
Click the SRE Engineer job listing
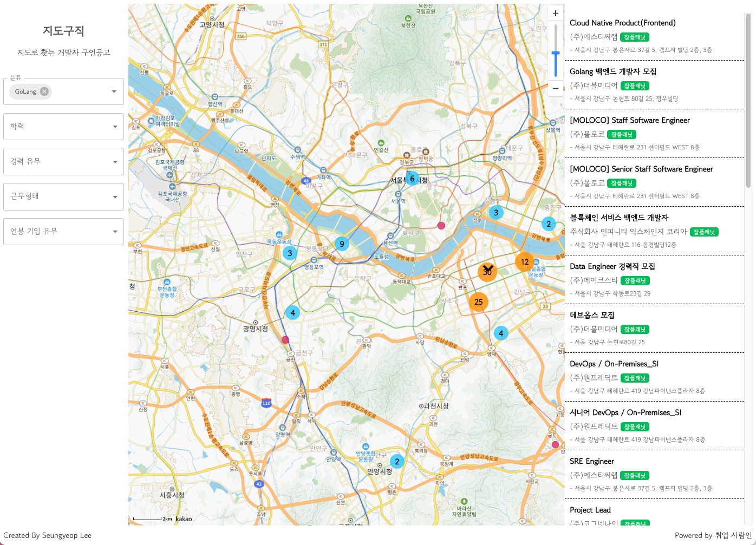pyautogui.click(x=591, y=461)
